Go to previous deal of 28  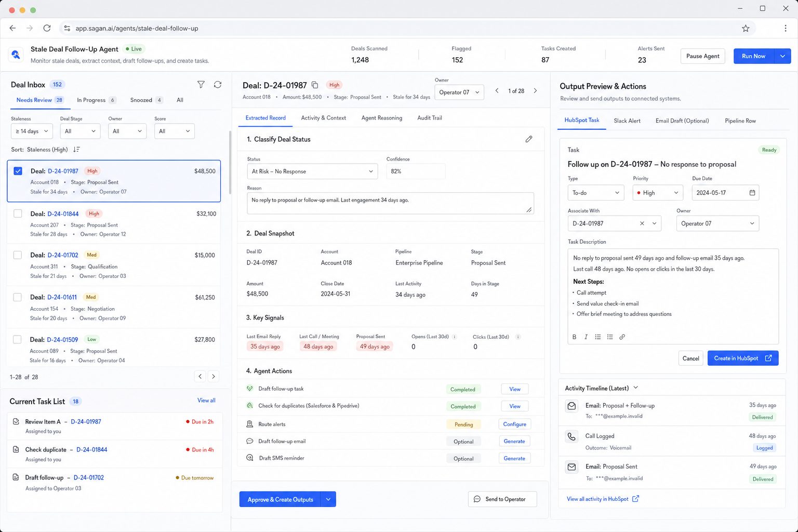pyautogui.click(x=497, y=91)
